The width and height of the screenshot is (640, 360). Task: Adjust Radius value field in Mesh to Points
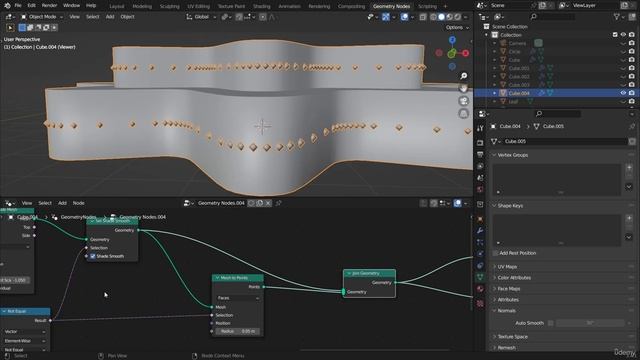click(238, 331)
